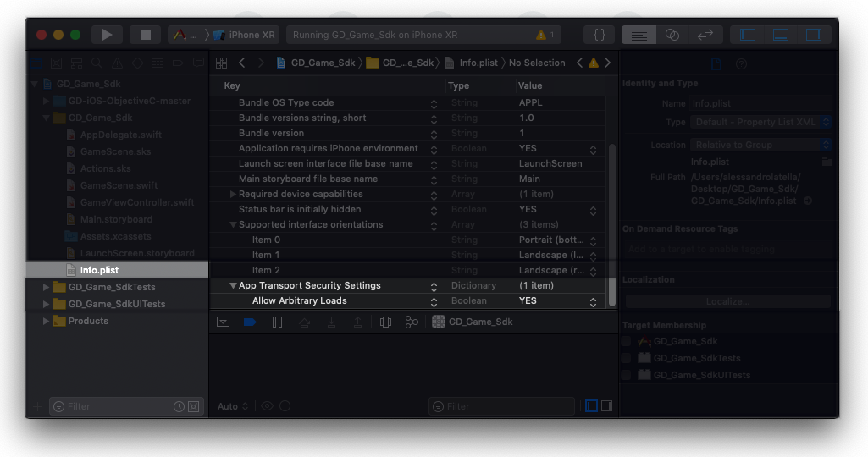The image size is (868, 457).
Task: Select the standard editor layout button
Action: pos(639,35)
